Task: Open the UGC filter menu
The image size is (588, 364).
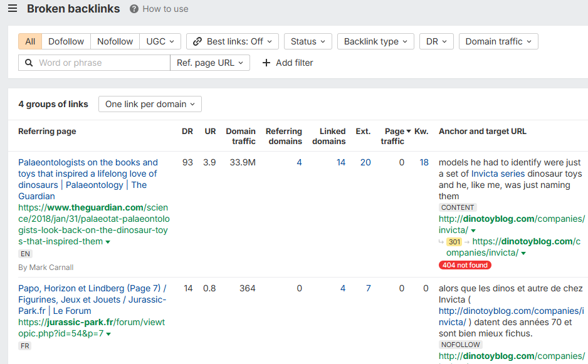Action: click(159, 41)
